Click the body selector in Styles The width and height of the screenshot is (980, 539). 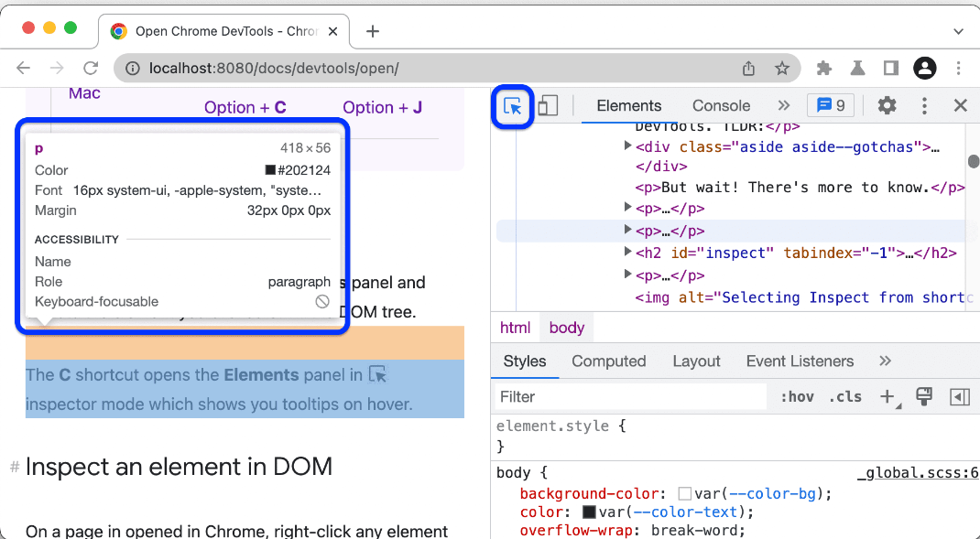coord(515,473)
